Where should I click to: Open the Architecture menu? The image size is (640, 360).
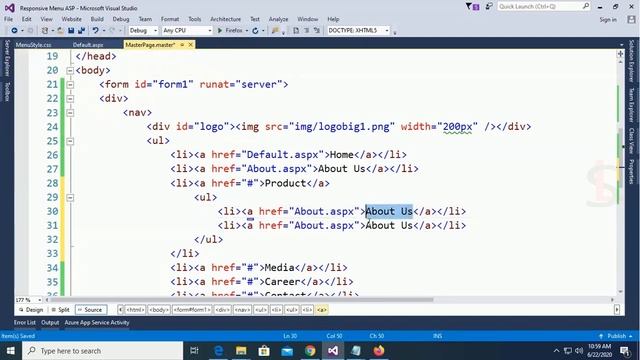tap(225, 19)
